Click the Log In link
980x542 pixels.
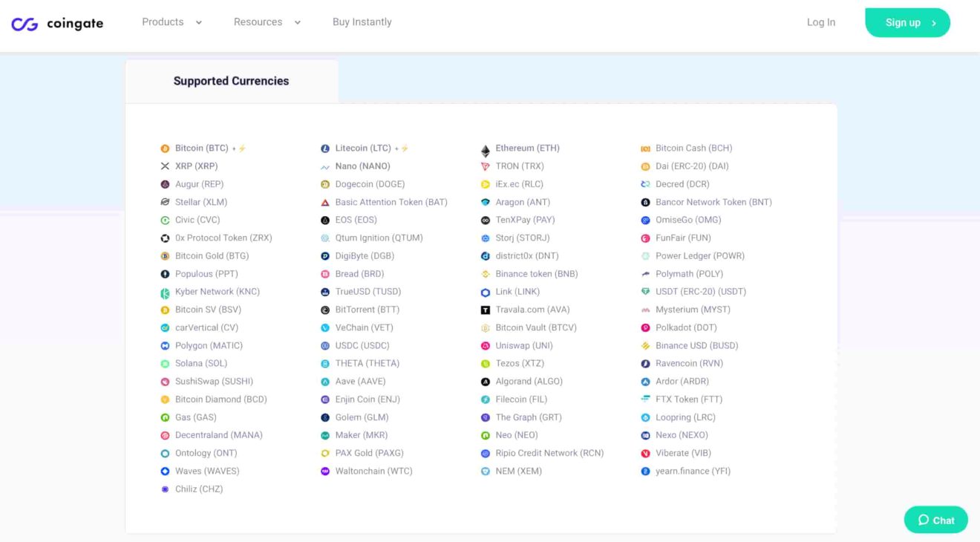click(x=820, y=22)
